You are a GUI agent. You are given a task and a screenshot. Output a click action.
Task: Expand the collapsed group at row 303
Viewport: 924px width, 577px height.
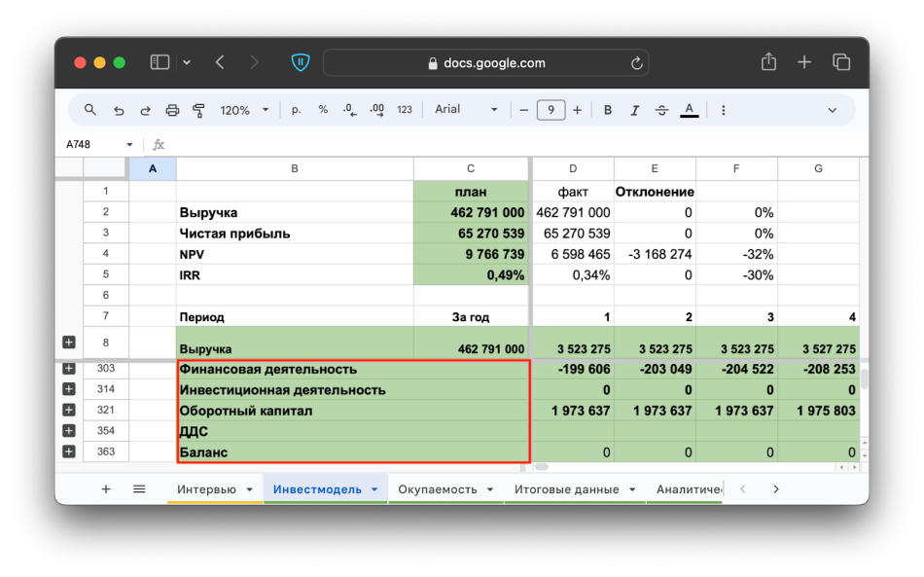(x=69, y=369)
